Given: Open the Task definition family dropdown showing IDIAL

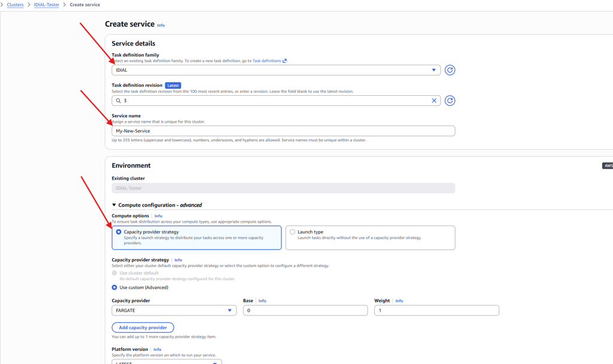Looking at the screenshot, I should point(276,70).
